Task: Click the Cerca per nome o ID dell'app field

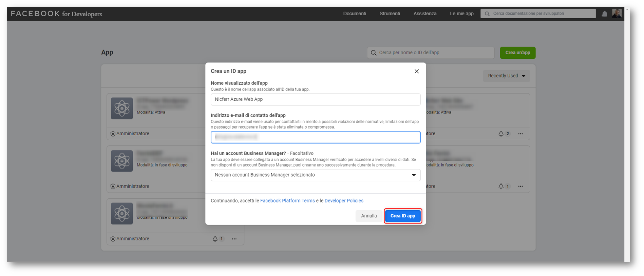Action: pos(431,53)
